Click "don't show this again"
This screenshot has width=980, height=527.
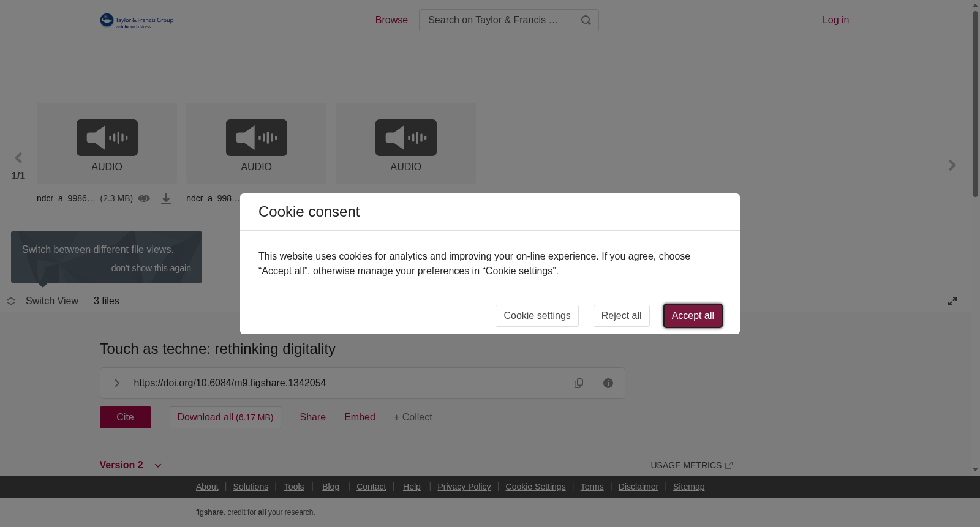(151, 268)
